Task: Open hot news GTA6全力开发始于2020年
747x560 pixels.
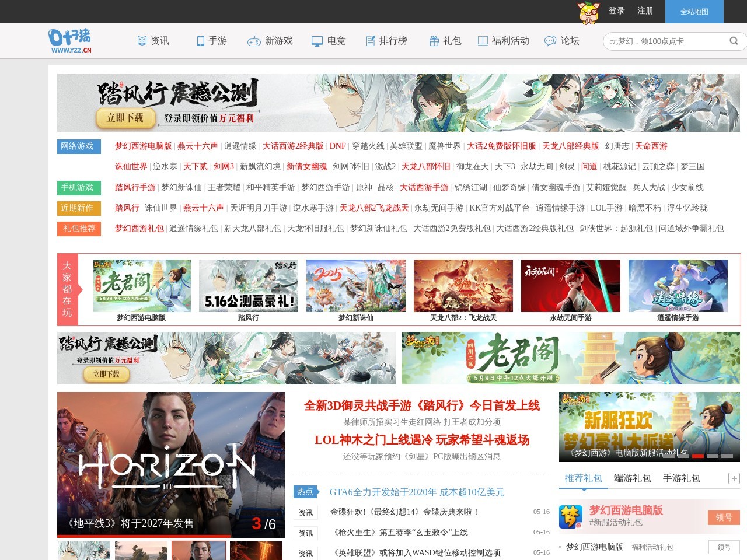Action: point(417,492)
